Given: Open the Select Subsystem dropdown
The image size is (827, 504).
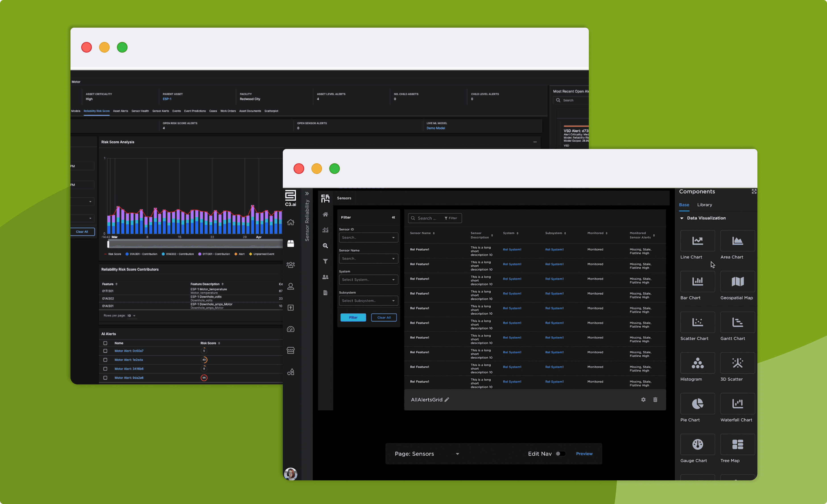Looking at the screenshot, I should coord(368,301).
